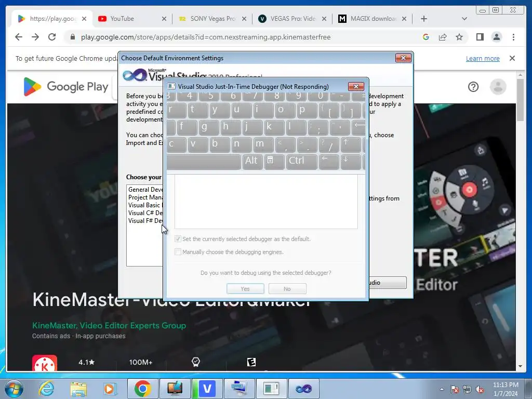Switch to the YouTube tab
Image resolution: width=532 pixels, height=399 pixels.
point(127,19)
